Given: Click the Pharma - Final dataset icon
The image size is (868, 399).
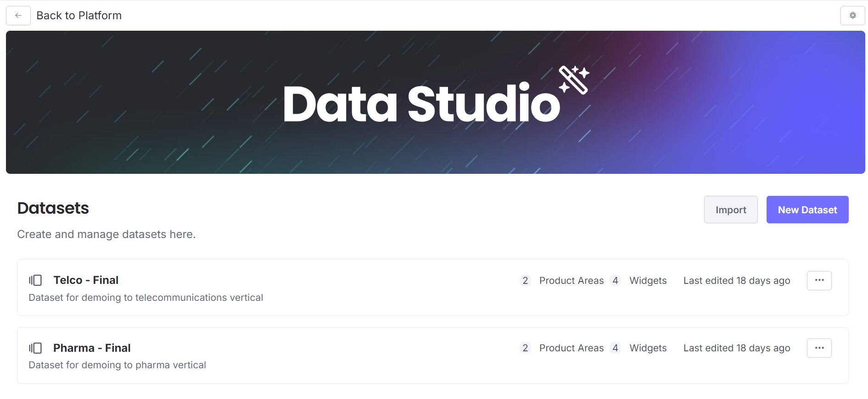Looking at the screenshot, I should coord(35,348).
